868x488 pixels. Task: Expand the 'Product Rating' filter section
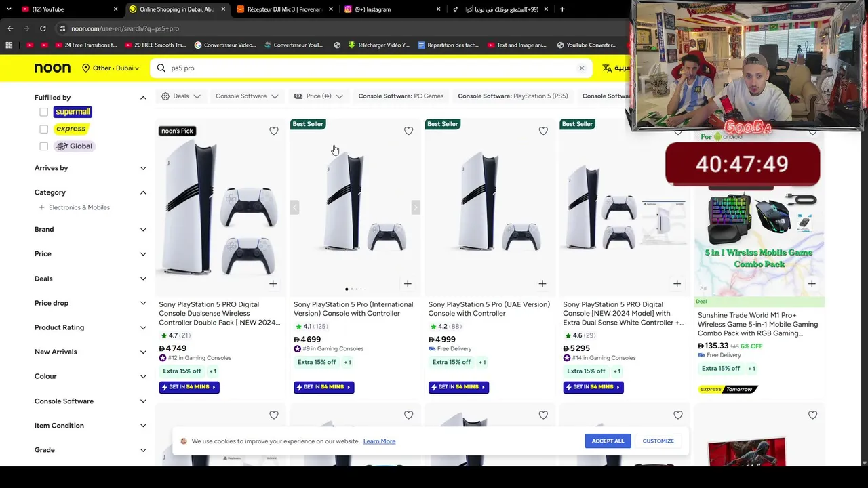pos(143,327)
